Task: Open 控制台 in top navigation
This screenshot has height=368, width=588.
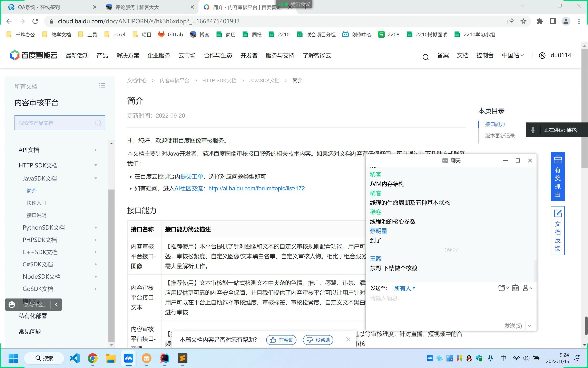Action: 485,55
